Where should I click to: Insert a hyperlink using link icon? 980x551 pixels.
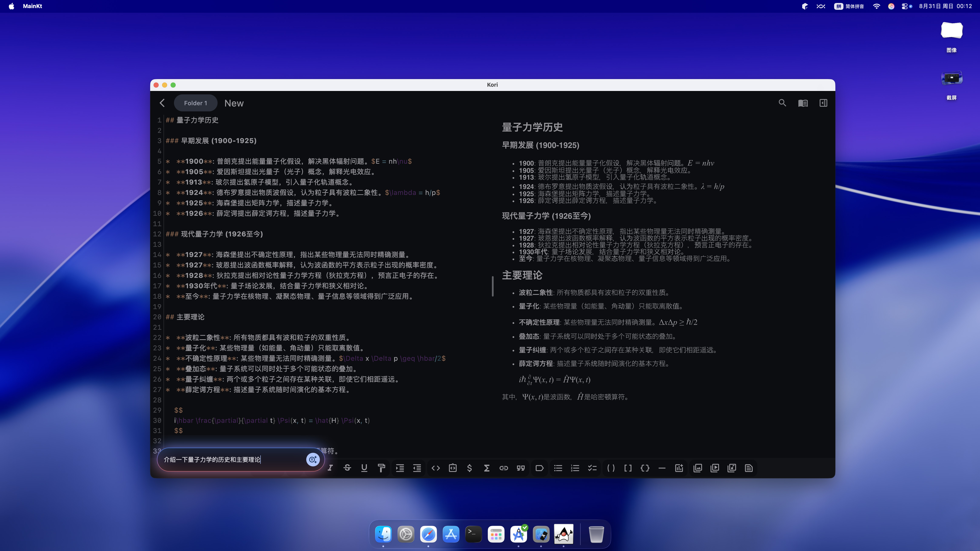[504, 468]
